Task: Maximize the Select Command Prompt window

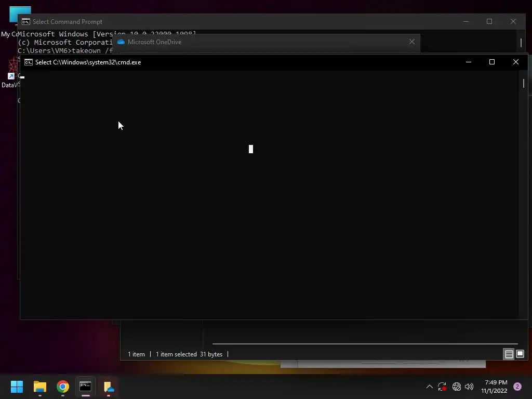Action: (x=489, y=21)
